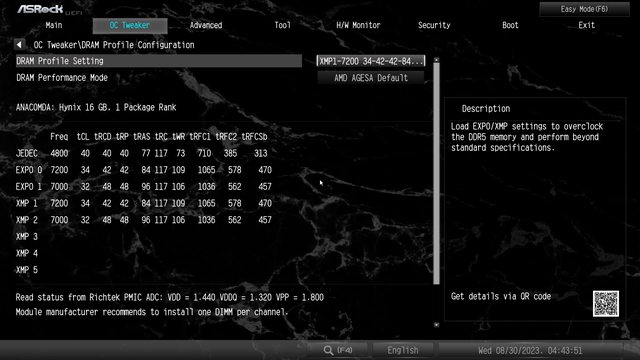Switch to the Advanced tab
The width and height of the screenshot is (640, 360).
pos(206,25)
